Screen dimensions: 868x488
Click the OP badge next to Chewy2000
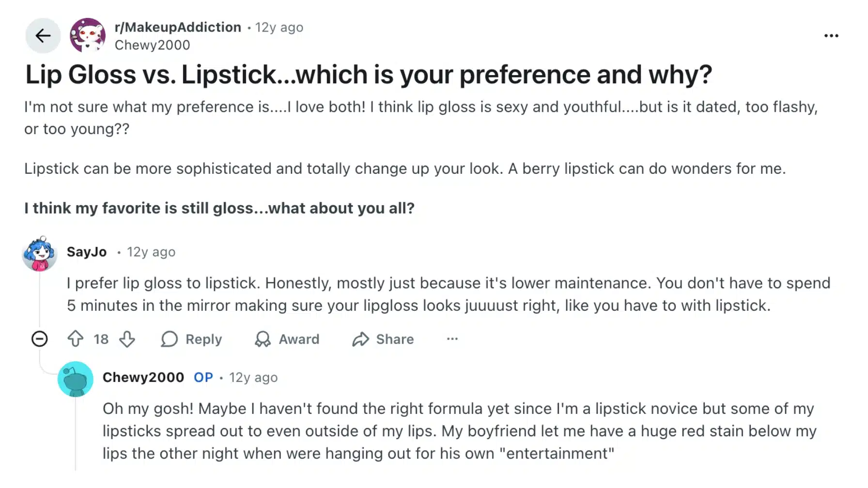point(203,377)
